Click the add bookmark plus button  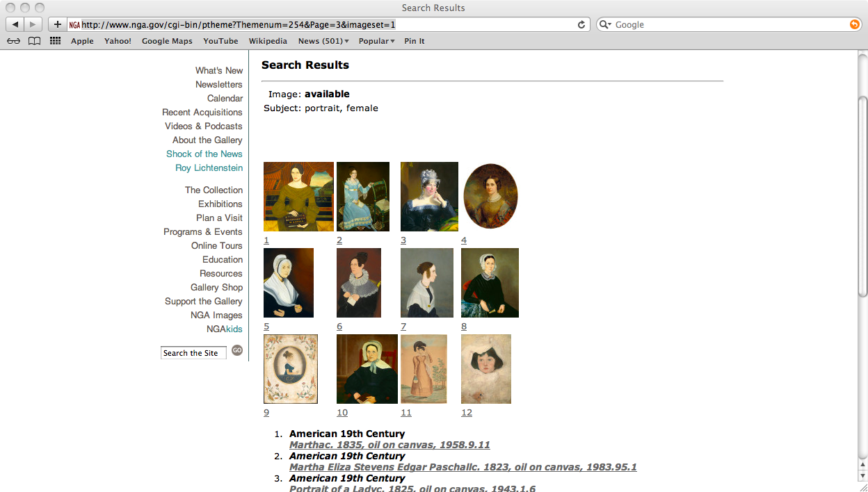(57, 24)
